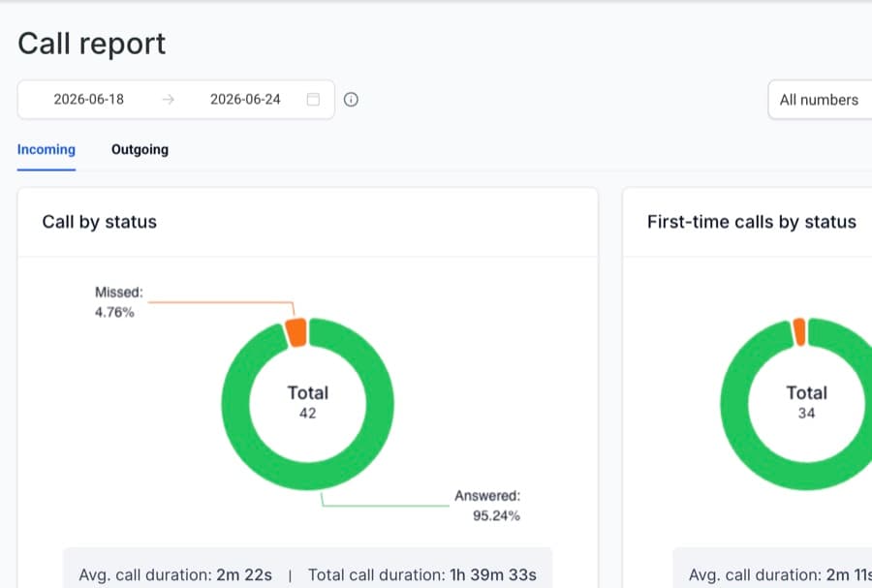The height and width of the screenshot is (588, 872).
Task: Click the 'Call by status' card title
Action: pyautogui.click(x=100, y=222)
